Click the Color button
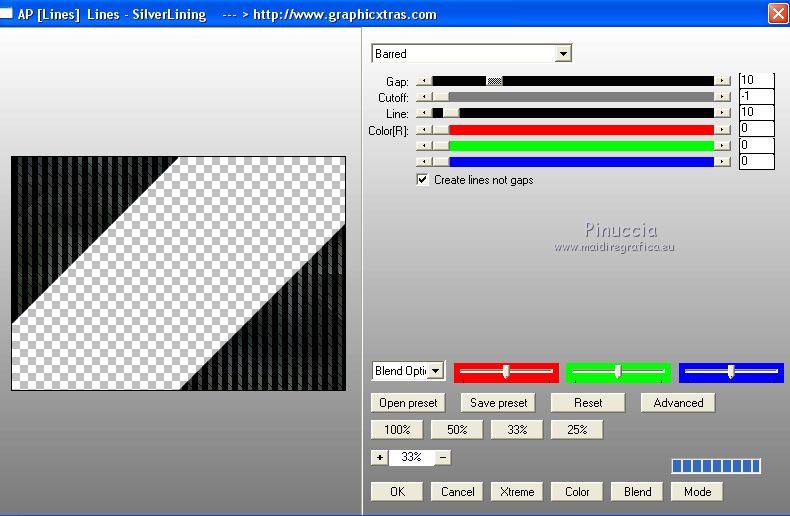This screenshot has width=790, height=516. (x=577, y=491)
